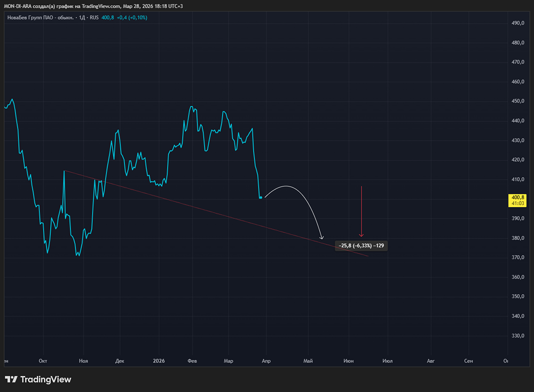Screen dimensions: 534x392
Task: Click the 'Фев' label on time axis
Action: point(192,361)
